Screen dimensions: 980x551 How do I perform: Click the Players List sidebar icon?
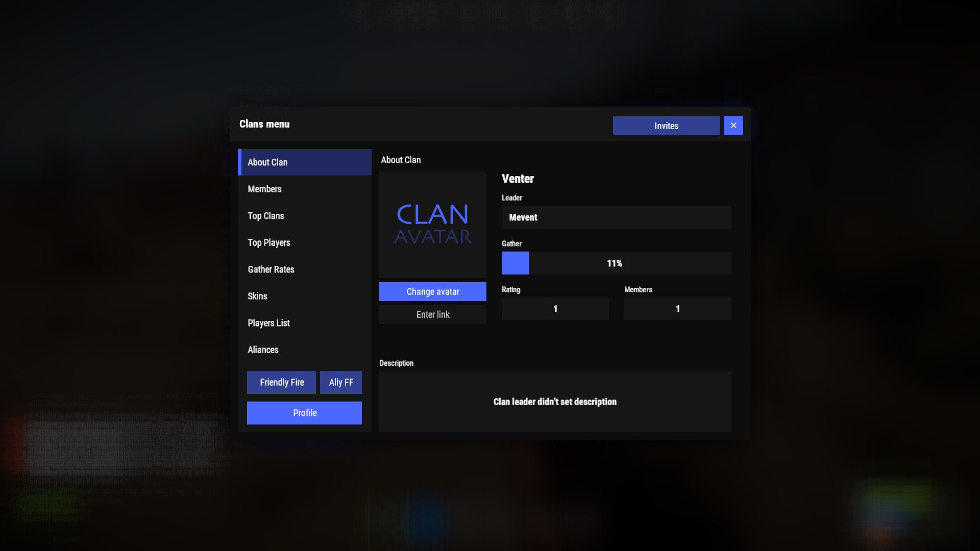(x=268, y=323)
